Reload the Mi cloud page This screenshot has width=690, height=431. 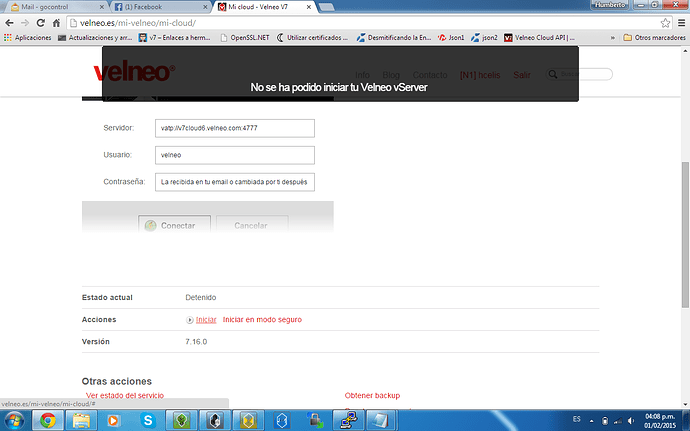click(40, 23)
